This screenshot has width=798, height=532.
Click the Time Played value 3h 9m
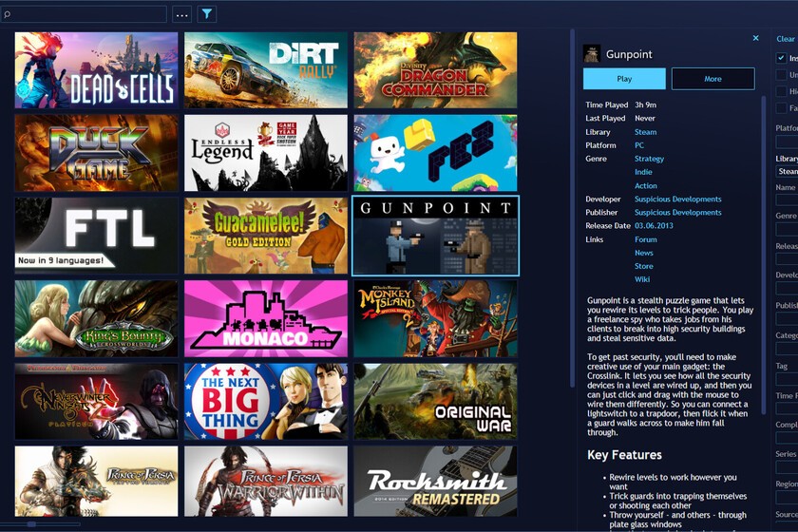point(645,104)
